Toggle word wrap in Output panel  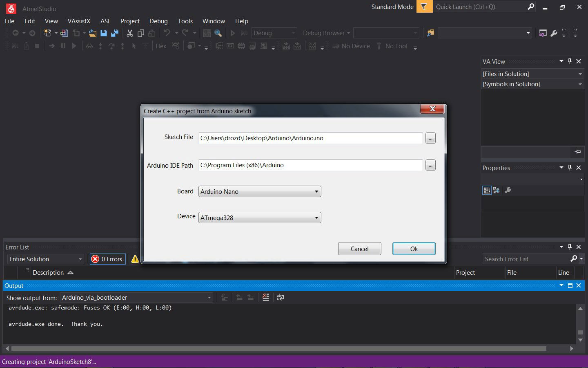[281, 297]
